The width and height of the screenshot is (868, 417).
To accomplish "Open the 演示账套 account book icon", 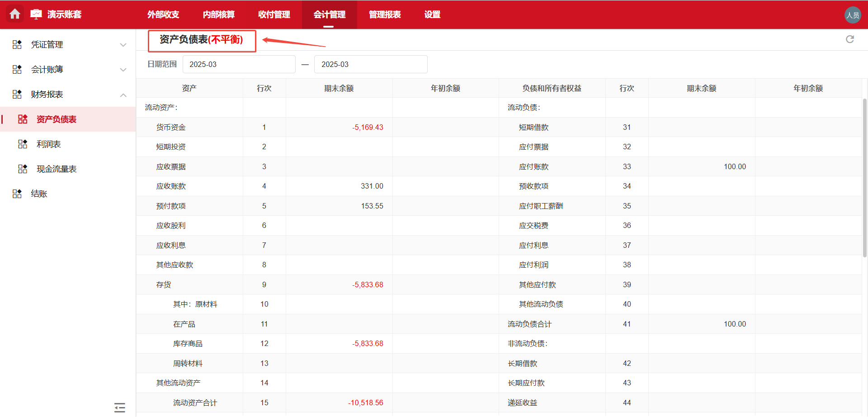I will [x=36, y=13].
